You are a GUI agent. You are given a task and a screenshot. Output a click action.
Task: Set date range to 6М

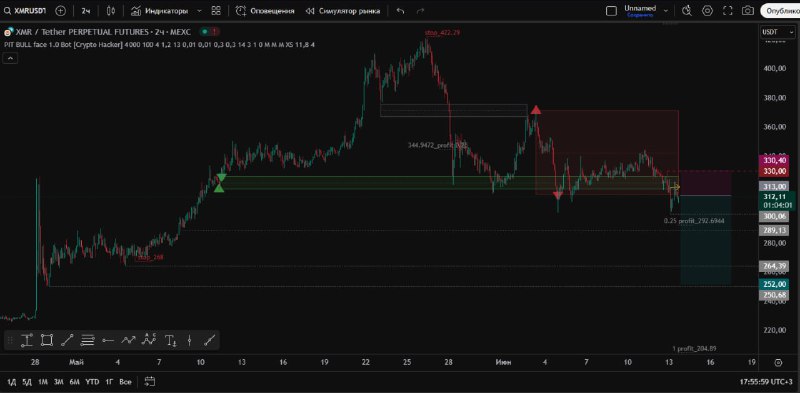tap(75, 382)
